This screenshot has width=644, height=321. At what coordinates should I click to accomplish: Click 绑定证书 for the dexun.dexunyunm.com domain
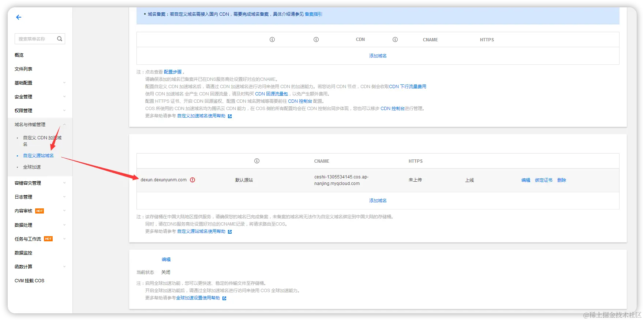(x=544, y=180)
